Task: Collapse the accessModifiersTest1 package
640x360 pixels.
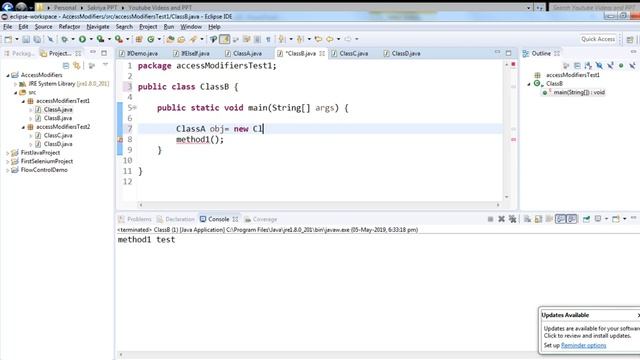Action: (x=23, y=101)
